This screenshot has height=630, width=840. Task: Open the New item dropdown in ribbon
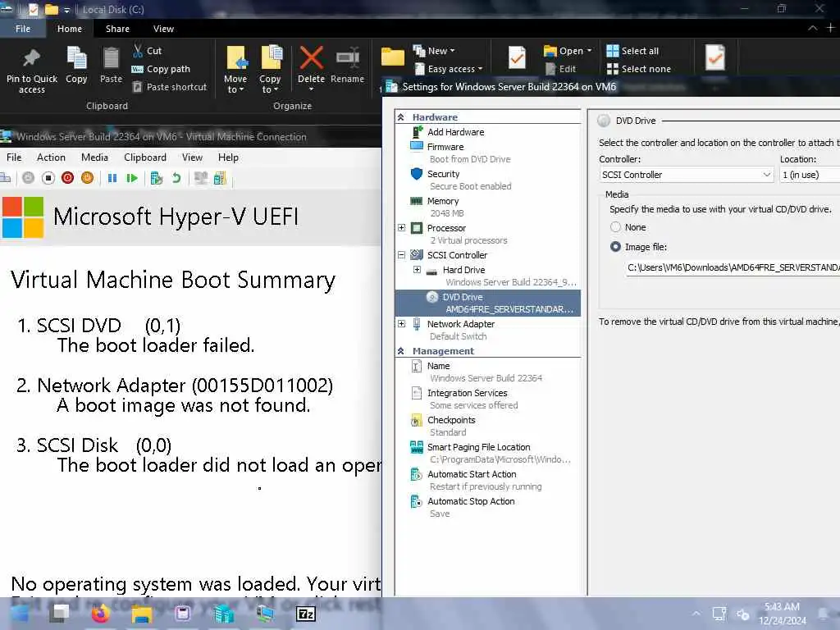(x=434, y=51)
